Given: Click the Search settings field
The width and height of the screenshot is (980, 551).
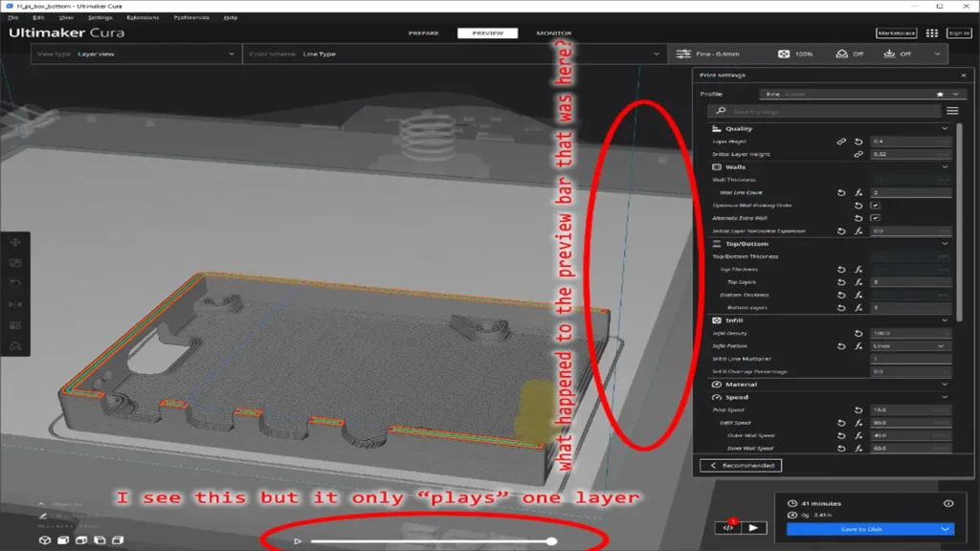Looking at the screenshot, I should (824, 111).
